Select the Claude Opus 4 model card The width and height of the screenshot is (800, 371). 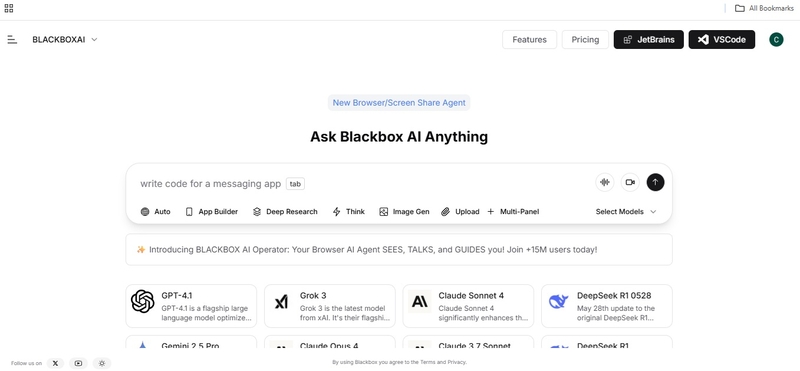[x=330, y=342]
